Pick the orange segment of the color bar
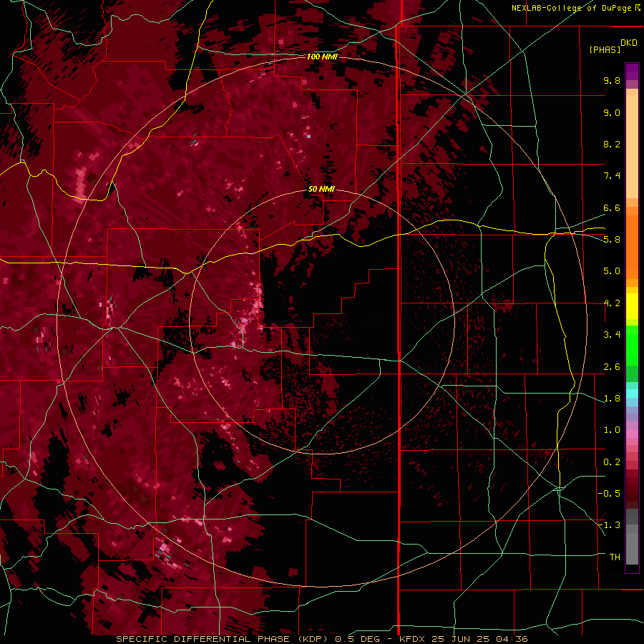This screenshot has width=644, height=644. click(x=632, y=246)
